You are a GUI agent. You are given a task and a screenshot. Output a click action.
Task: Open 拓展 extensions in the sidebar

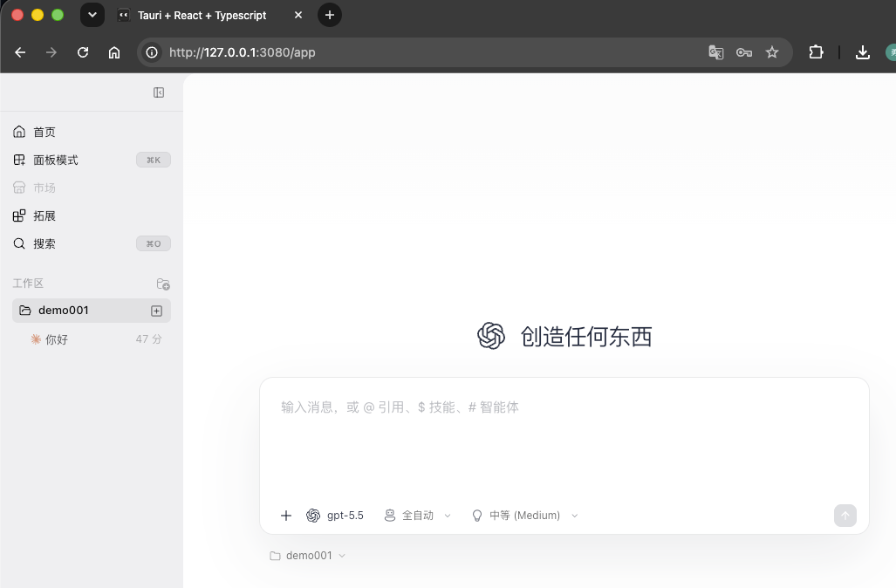tap(92, 216)
